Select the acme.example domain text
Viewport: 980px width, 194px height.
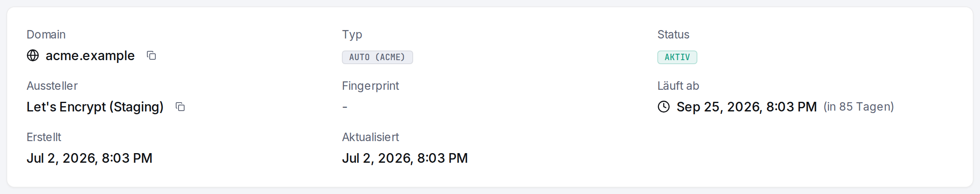click(x=90, y=55)
